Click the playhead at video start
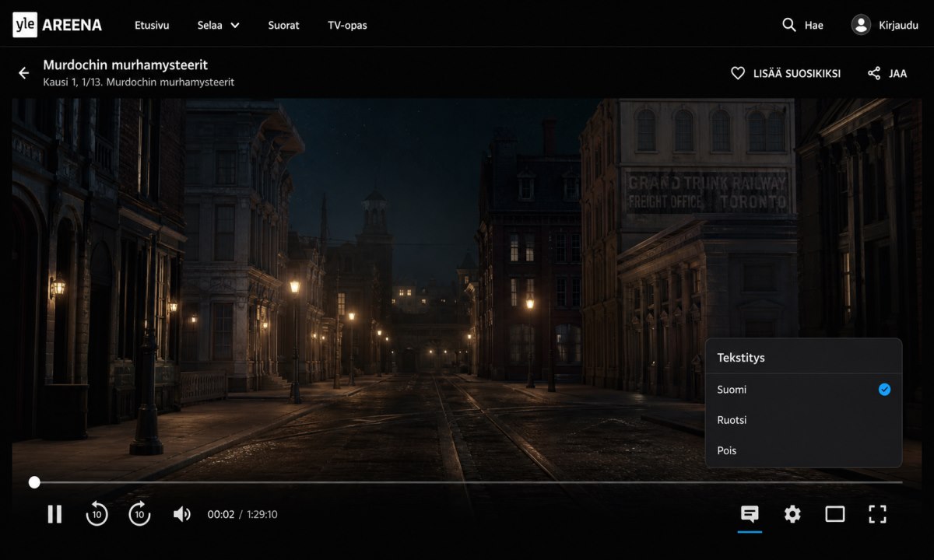Image resolution: width=934 pixels, height=560 pixels. coord(34,482)
